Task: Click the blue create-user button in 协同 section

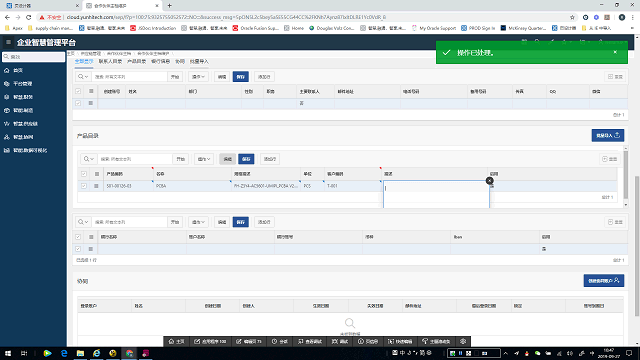Action: pyautogui.click(x=604, y=280)
